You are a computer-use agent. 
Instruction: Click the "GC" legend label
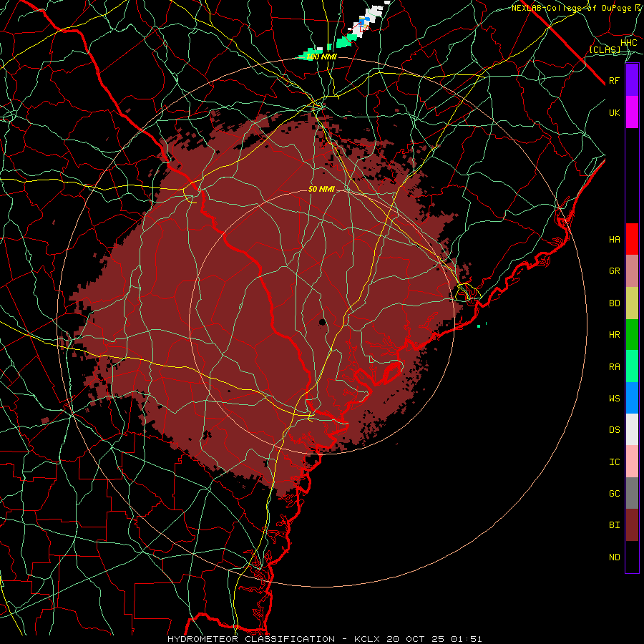point(615,493)
